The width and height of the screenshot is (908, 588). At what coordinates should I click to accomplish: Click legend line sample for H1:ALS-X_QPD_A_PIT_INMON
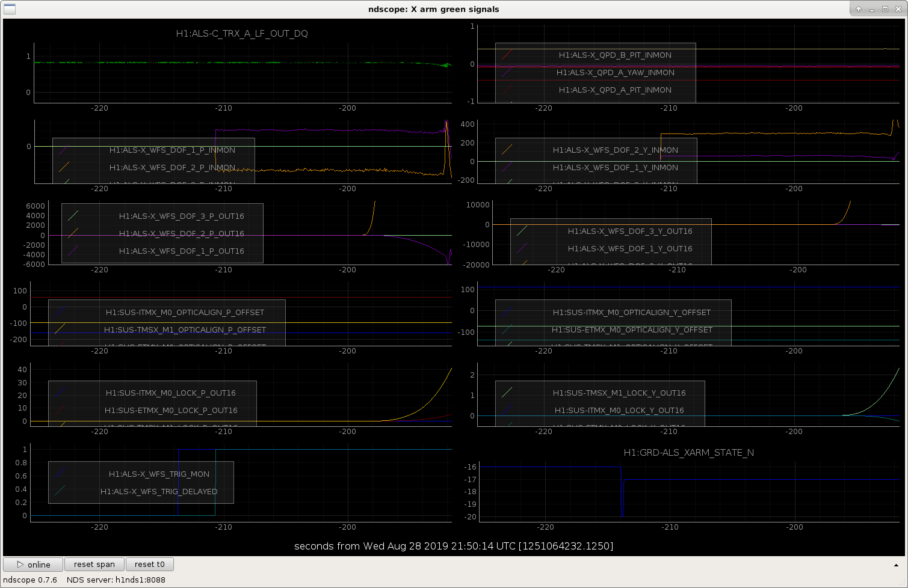coord(507,90)
